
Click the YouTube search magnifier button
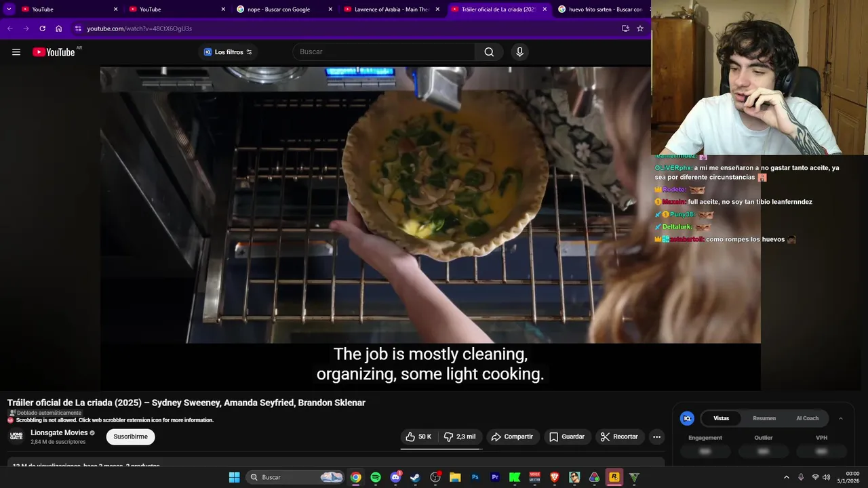(489, 52)
